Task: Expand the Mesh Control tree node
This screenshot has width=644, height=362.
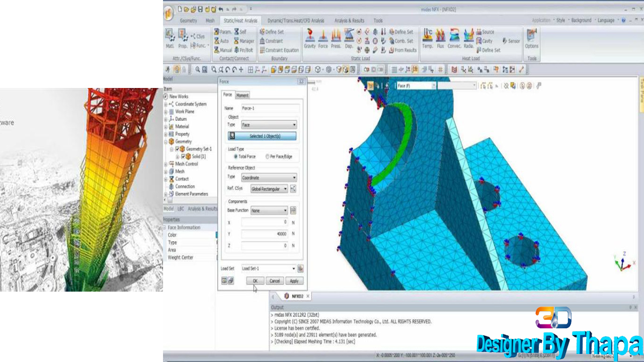Action: 166,164
